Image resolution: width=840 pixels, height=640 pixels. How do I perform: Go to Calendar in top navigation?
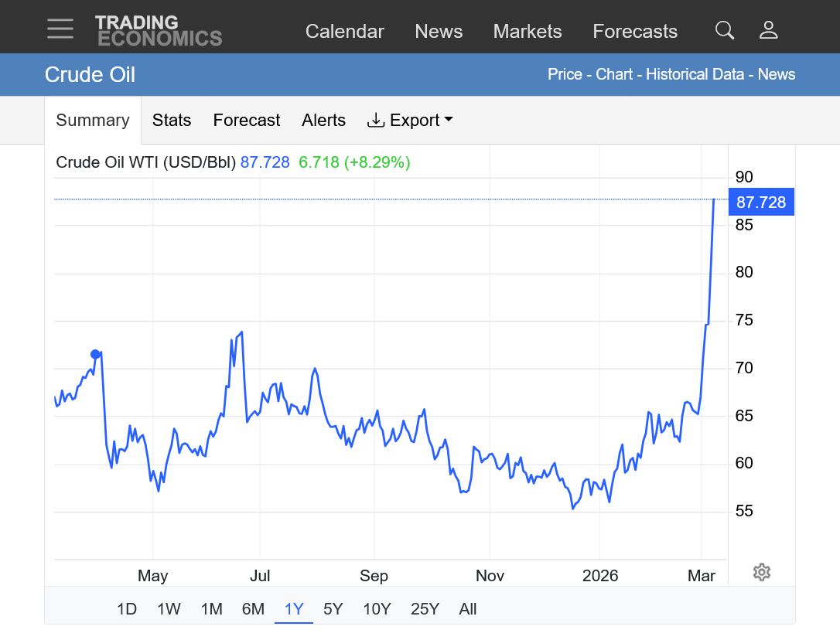344,32
